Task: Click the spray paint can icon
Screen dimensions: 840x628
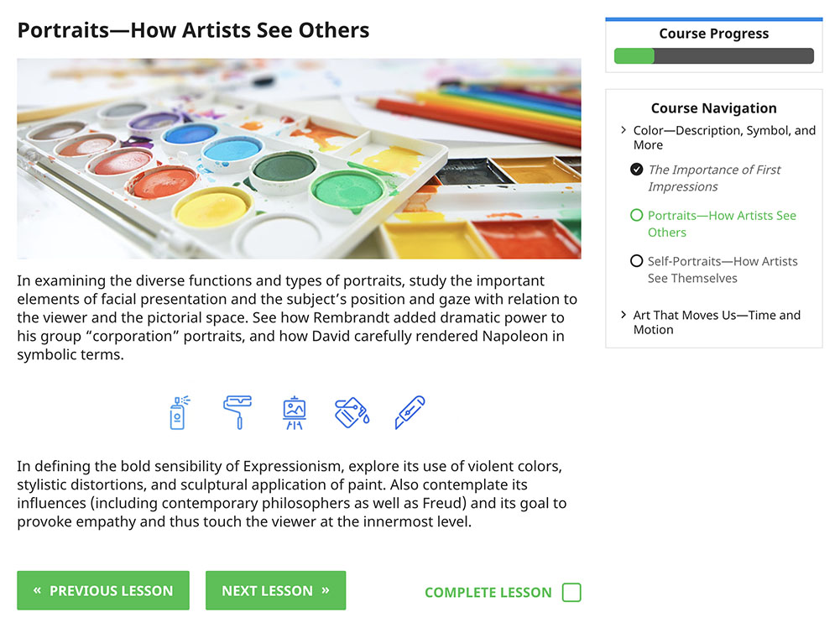Action: 178,412
